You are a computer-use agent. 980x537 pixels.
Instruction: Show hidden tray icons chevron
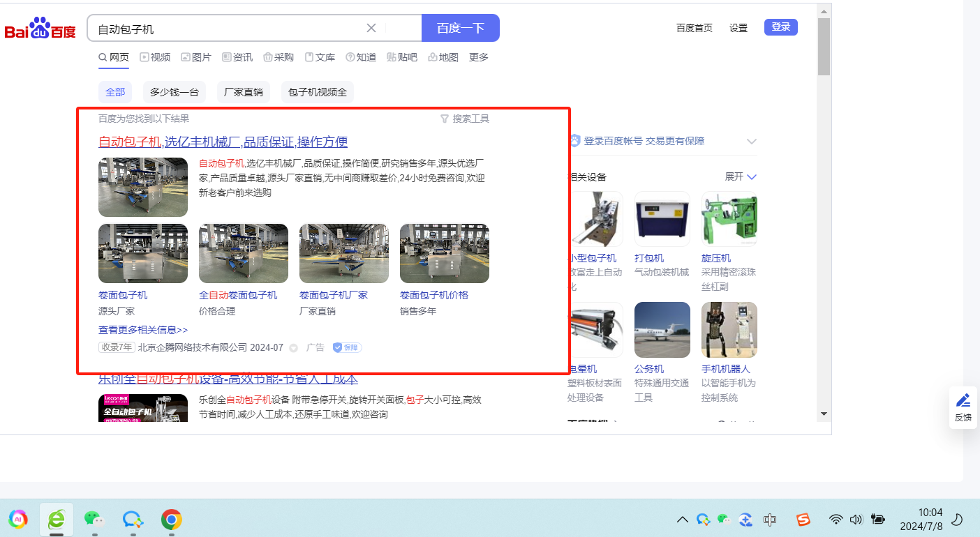point(683,519)
